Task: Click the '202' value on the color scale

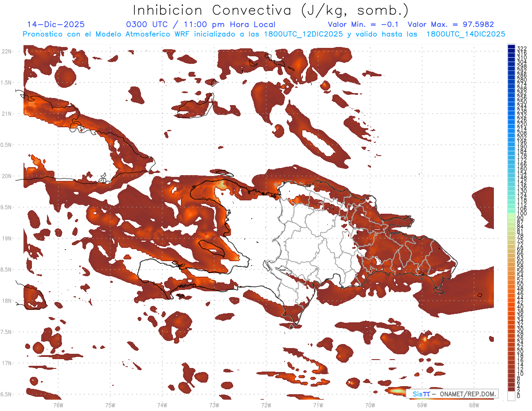Action: 521,137
